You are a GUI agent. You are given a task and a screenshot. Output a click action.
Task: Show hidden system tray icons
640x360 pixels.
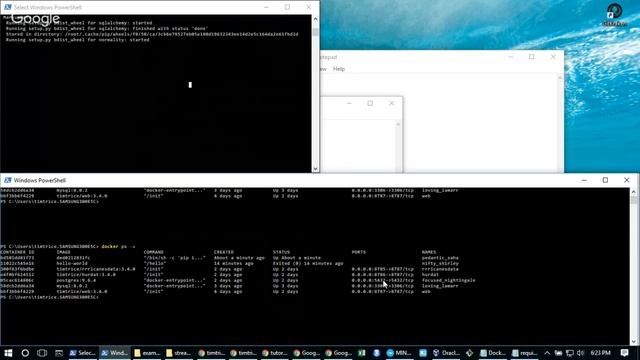[x=547, y=353]
